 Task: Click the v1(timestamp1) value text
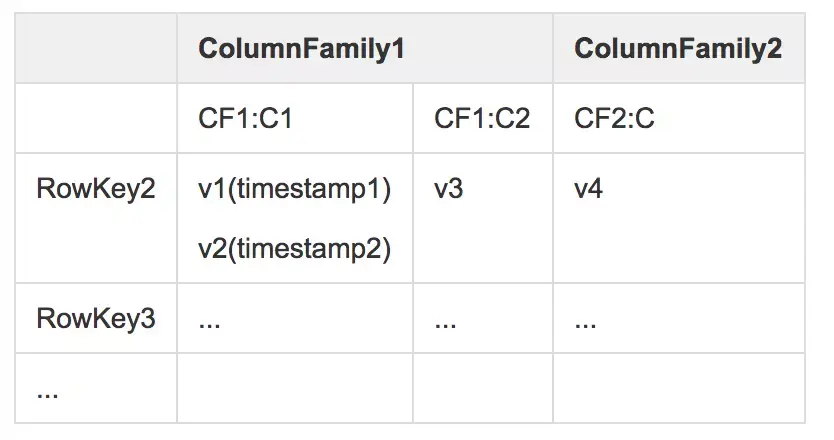coord(294,189)
